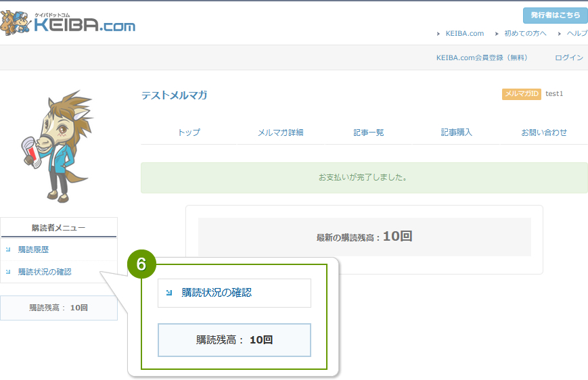Viewport: 588px width, 380px height.
Task: Click the 購読者メニュー heading
Action: (x=58, y=228)
